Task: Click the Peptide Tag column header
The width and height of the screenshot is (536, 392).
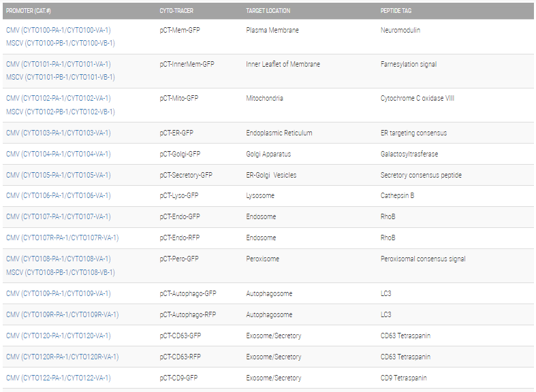Action: coord(396,11)
